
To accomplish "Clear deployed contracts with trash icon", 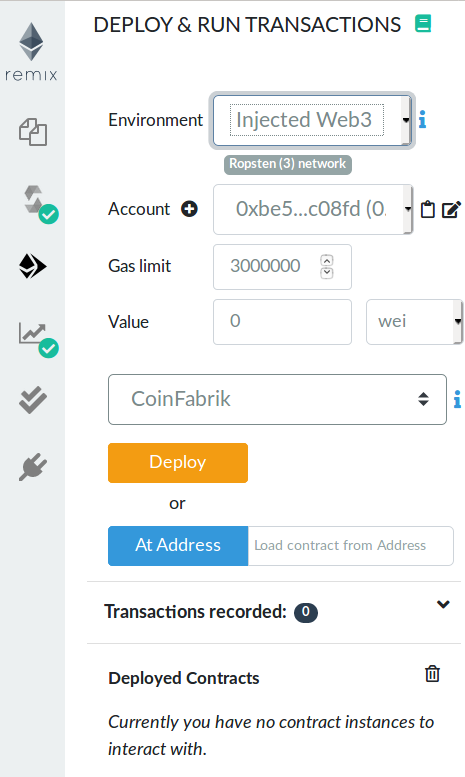I will pos(432,674).
